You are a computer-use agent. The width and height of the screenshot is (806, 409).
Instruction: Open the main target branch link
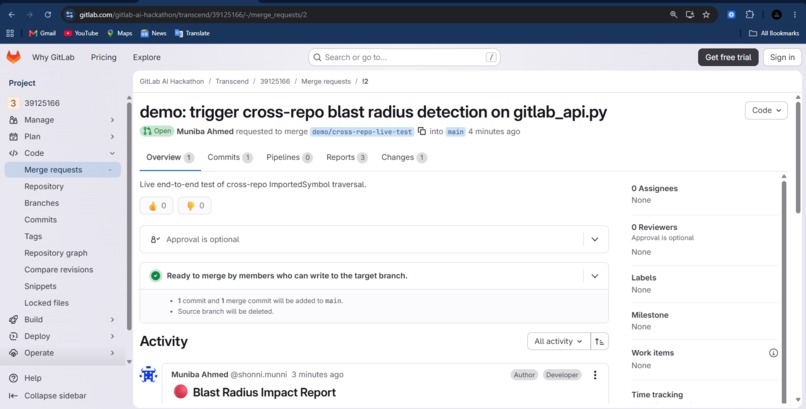[x=455, y=132]
